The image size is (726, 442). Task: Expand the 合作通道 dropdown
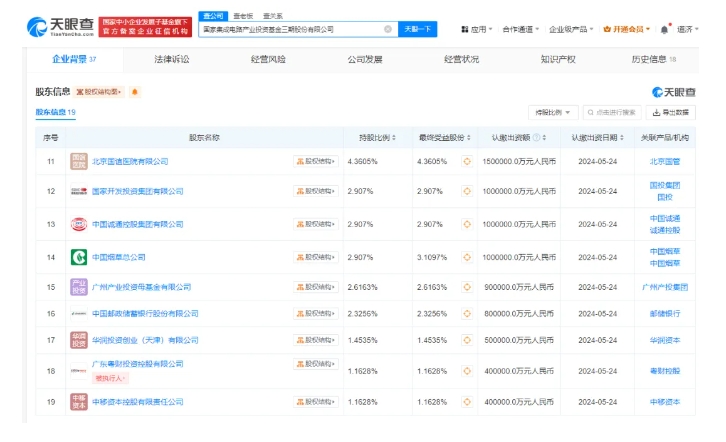[521, 30]
